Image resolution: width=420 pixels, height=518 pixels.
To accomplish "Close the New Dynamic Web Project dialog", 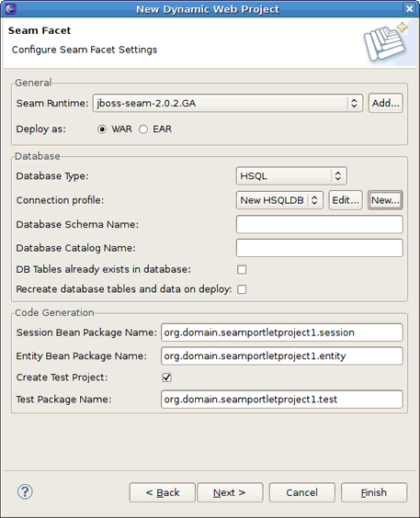I will (x=409, y=8).
